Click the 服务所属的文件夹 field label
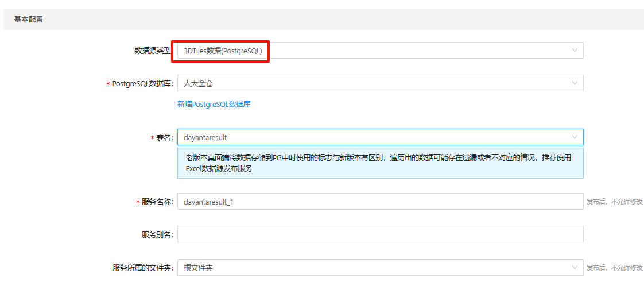Image resolution: width=644 pixels, height=289 pixels. 143,268
